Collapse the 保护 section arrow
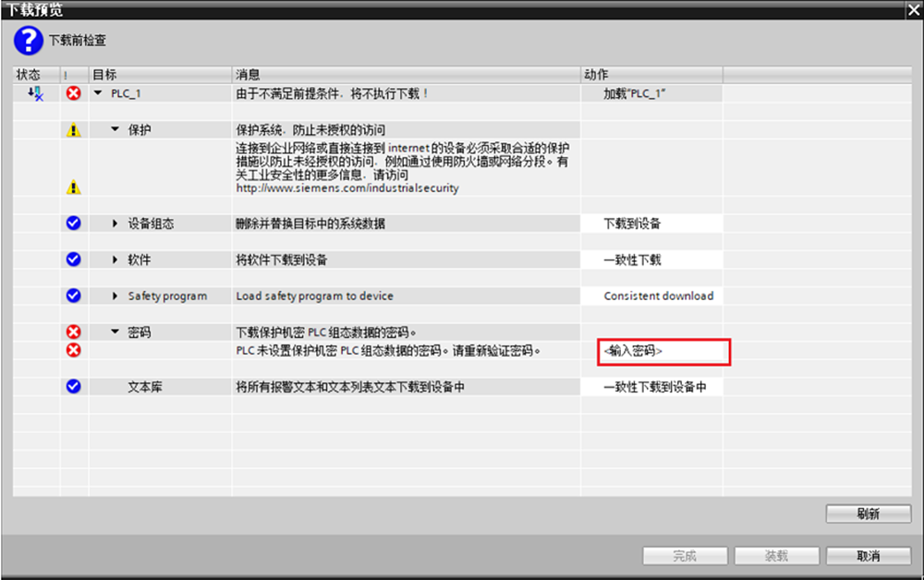Screen dimensions: 924x580 point(115,129)
